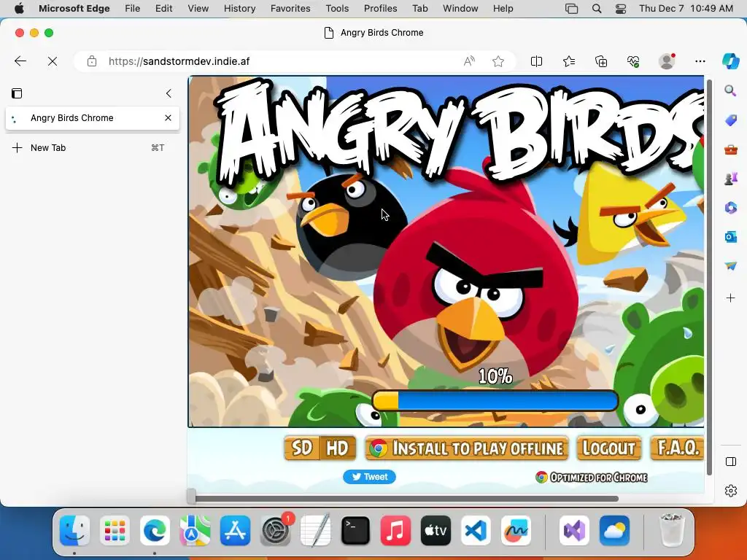Screen dimensions: 747x560
Task: Open Visual Studio Code from Dock
Action: pyautogui.click(x=476, y=530)
